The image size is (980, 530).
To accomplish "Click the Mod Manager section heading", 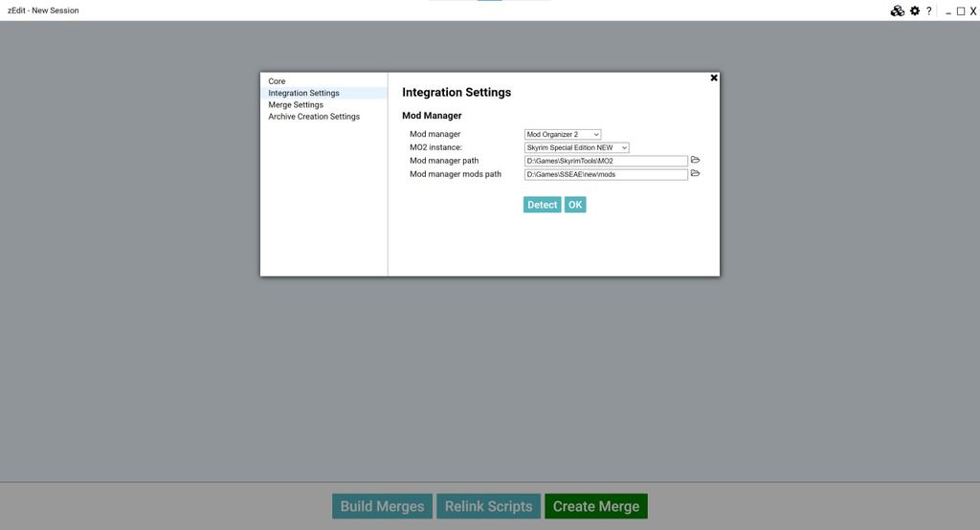I will pyautogui.click(x=432, y=116).
